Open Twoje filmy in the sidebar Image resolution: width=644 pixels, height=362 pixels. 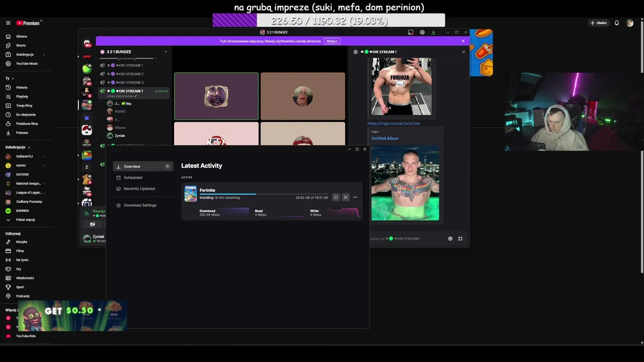24,106
